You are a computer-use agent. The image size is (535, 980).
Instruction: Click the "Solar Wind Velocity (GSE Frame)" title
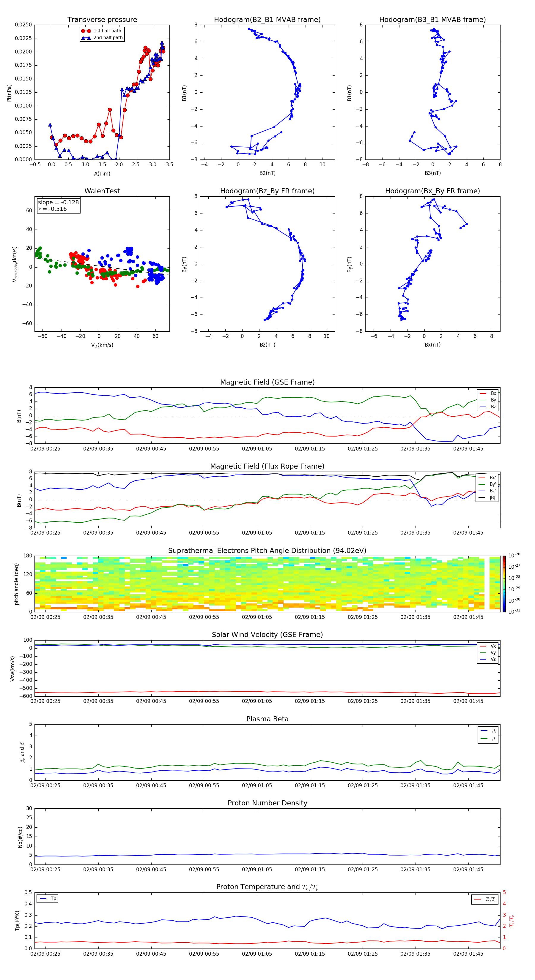coord(267,635)
